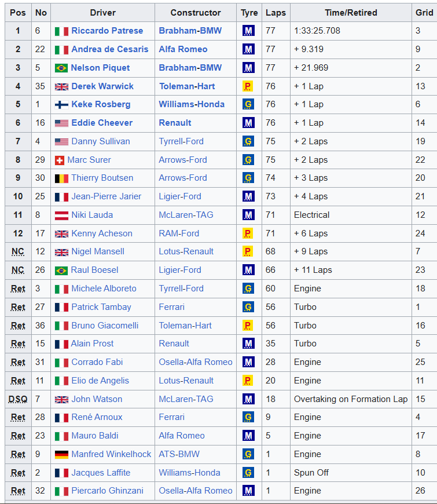437x504 pixels.
Task: Click the German flag next to Manfred Winkelhock
Action: 61,455
